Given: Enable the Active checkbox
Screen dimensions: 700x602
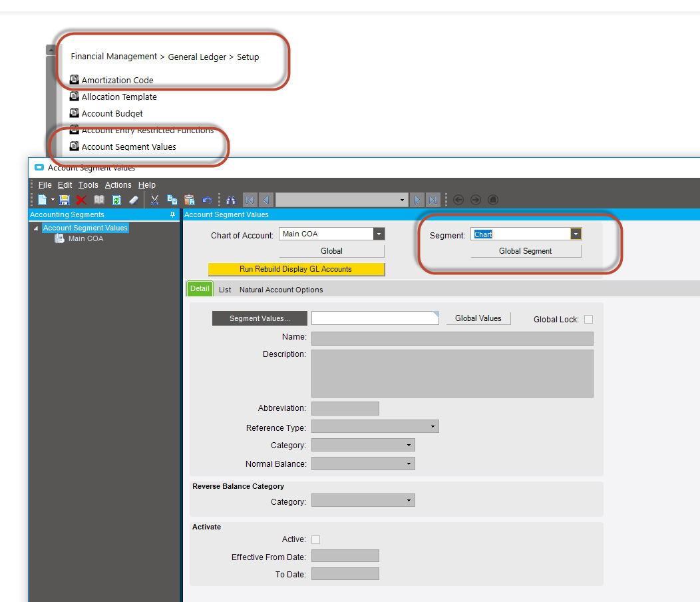Looking at the screenshot, I should [315, 539].
